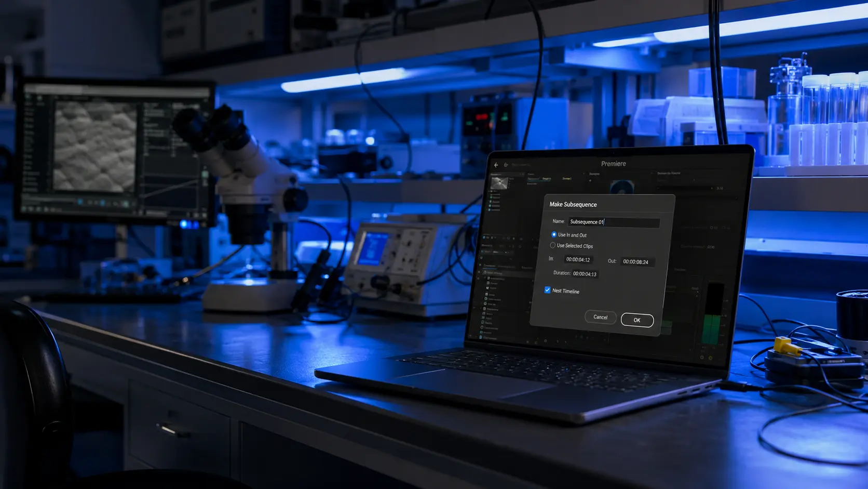
Task: Click the Premiere title text
Action: point(614,164)
